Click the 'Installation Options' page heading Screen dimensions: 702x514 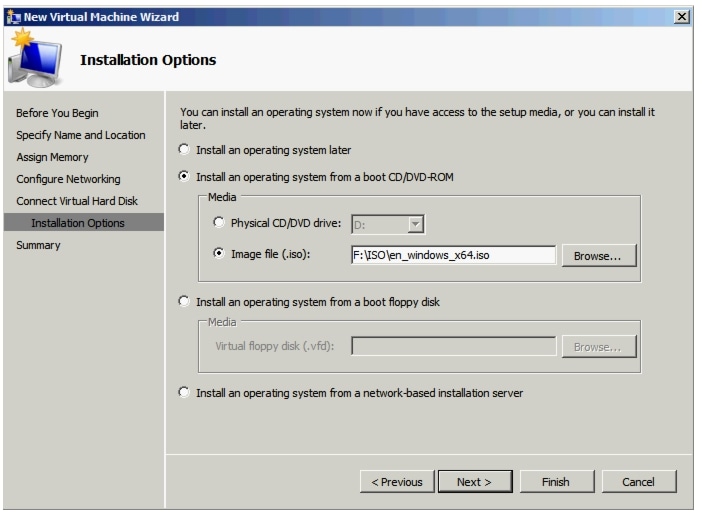(x=148, y=60)
